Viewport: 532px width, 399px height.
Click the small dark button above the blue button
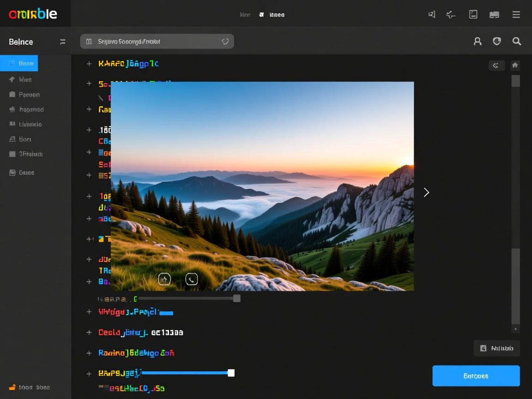click(496, 348)
